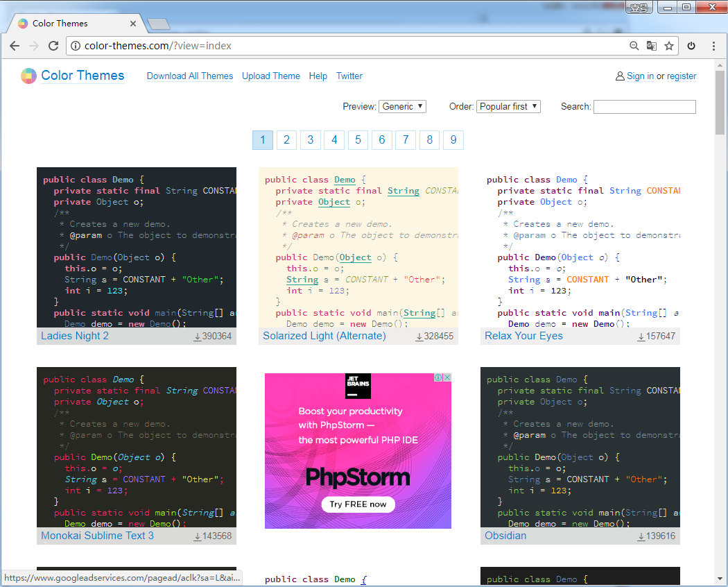This screenshot has width=728, height=587.
Task: Go back using the browser back arrow
Action: pos(15,46)
